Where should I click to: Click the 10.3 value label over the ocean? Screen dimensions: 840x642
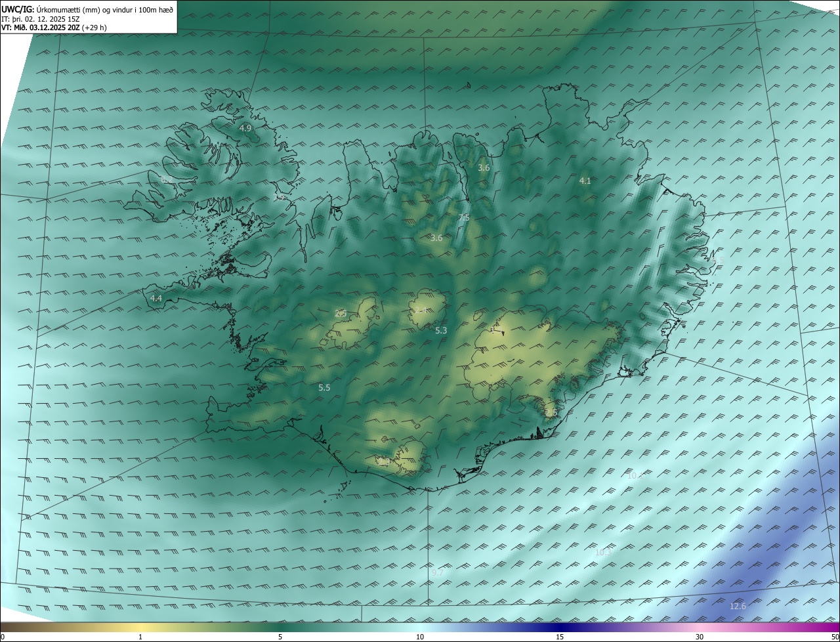(603, 553)
